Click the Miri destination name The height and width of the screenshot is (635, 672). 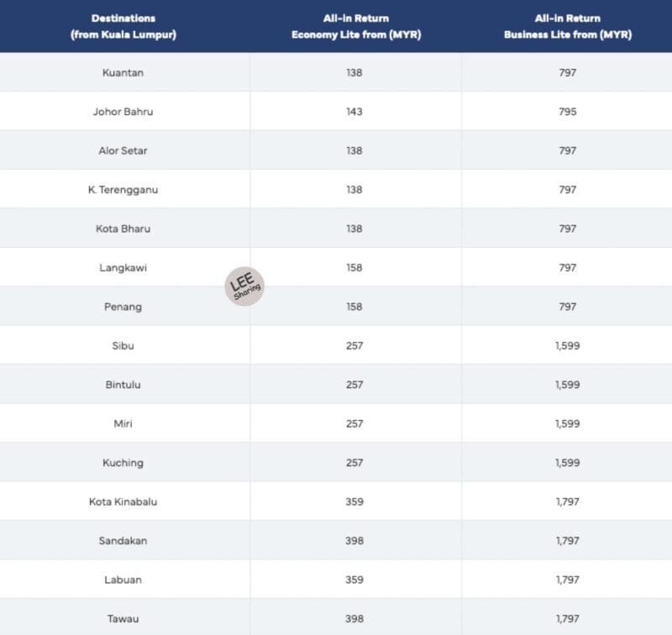[123, 424]
